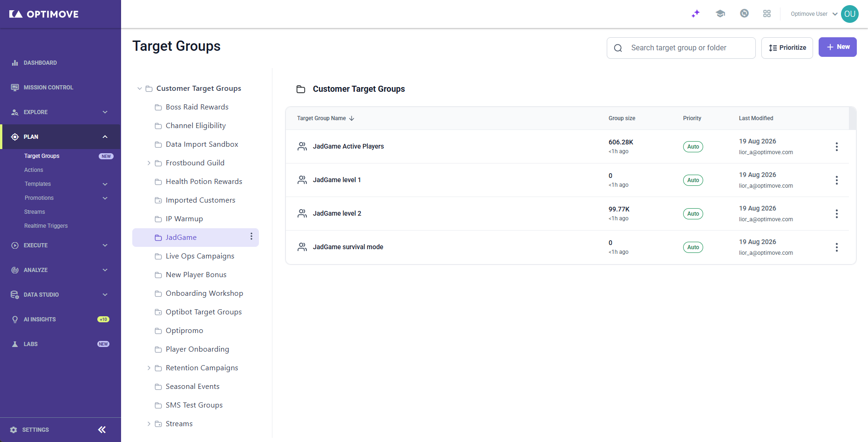Open JadGame level 2 target group
Image resolution: width=868 pixels, height=442 pixels.
[x=337, y=213]
